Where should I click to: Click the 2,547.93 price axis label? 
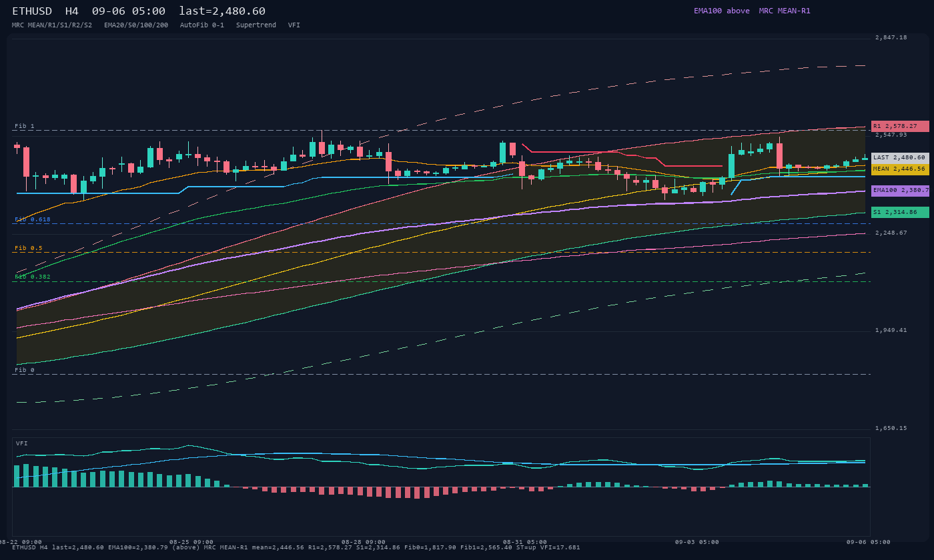tap(891, 135)
